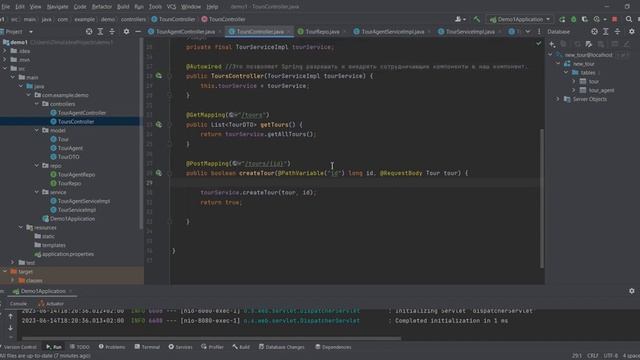The height and width of the screenshot is (360, 640).
Task: Open the Terminal tool window
Action: pos(147,347)
